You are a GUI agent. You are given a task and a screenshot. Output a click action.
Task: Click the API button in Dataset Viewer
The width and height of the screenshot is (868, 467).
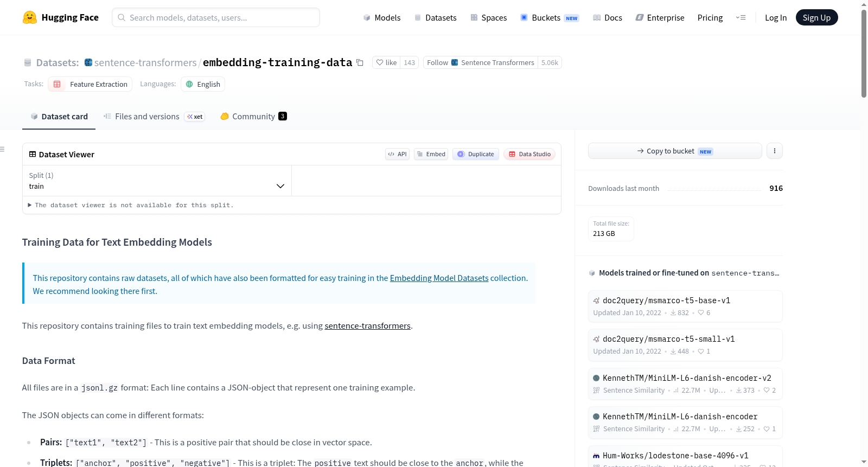pyautogui.click(x=397, y=154)
